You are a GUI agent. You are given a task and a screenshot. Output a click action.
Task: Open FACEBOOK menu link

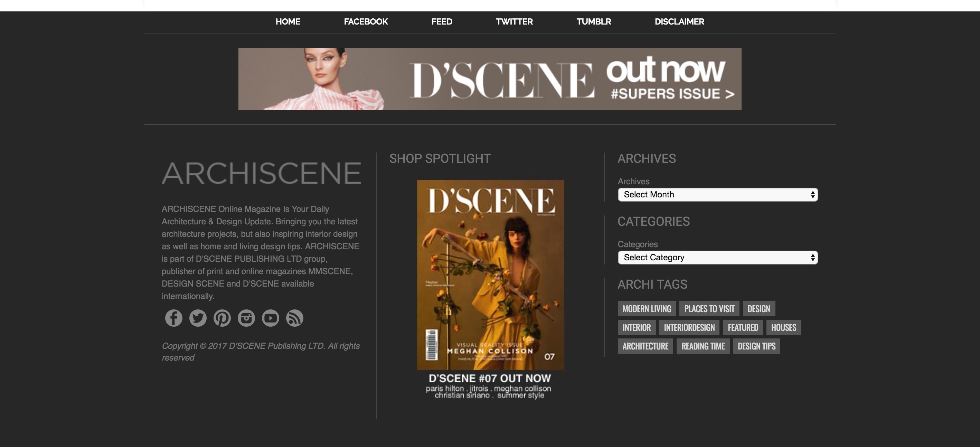tap(366, 22)
